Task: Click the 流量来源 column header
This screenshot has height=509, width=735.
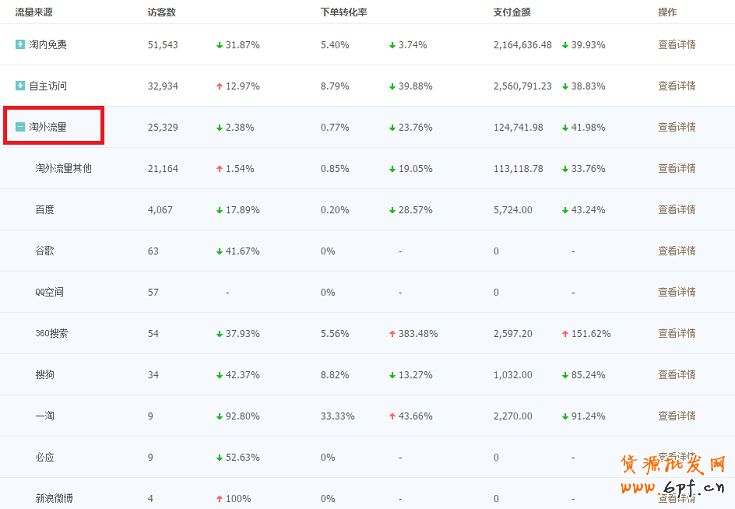Action: [34, 12]
